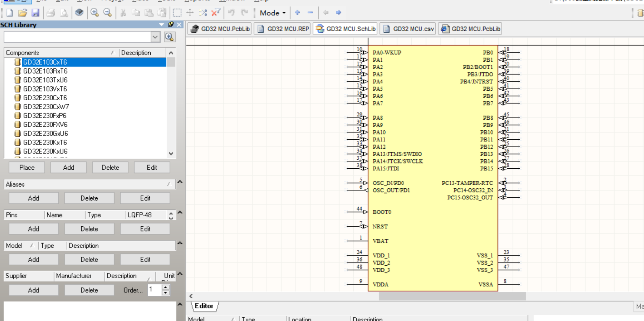Collapse the Model section chevron
The image size is (644, 321).
pyautogui.click(x=180, y=243)
